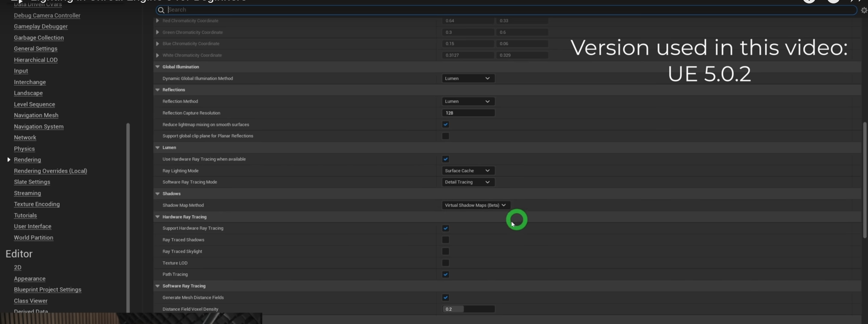The image size is (868, 324).
Task: Click Green Chromaticity second value 0.6
Action: pos(522,32)
